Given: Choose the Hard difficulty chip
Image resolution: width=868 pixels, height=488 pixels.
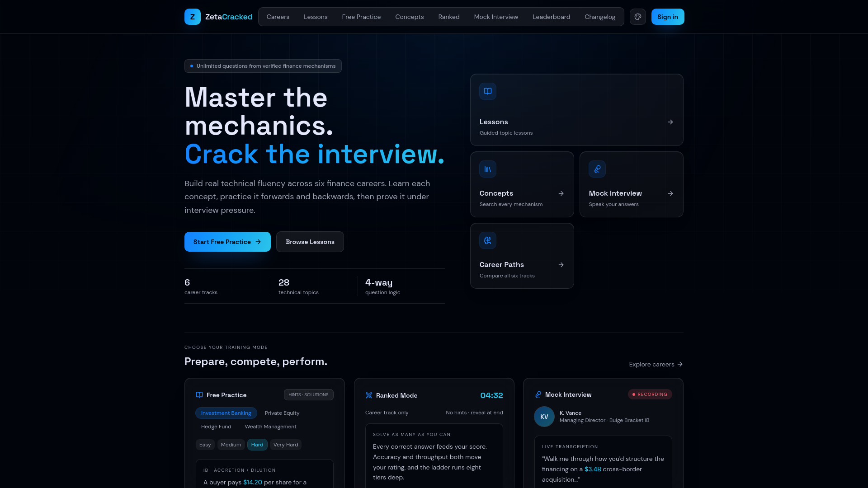Looking at the screenshot, I should click(x=257, y=445).
